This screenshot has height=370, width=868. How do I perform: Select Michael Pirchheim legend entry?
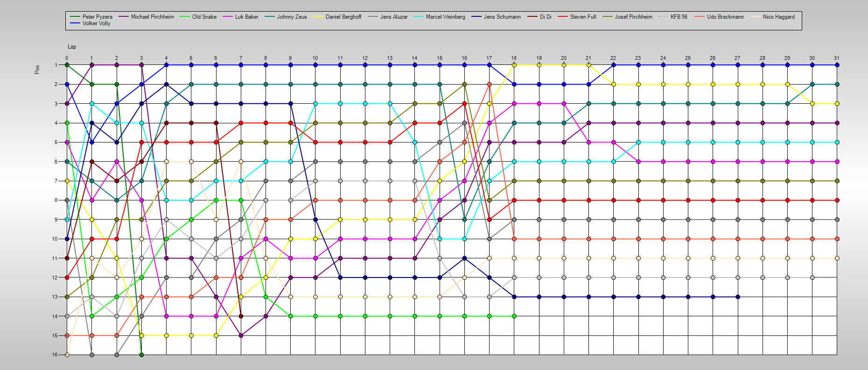[x=152, y=17]
